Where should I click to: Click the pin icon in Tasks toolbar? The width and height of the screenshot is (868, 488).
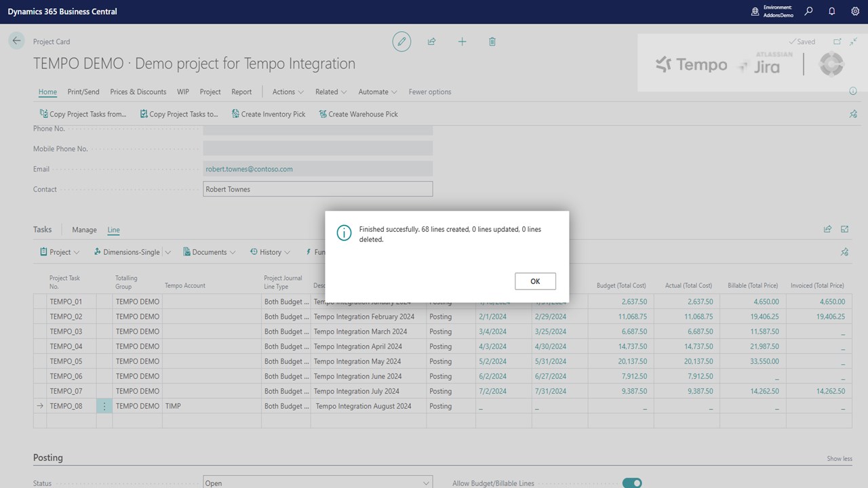coord(845,252)
